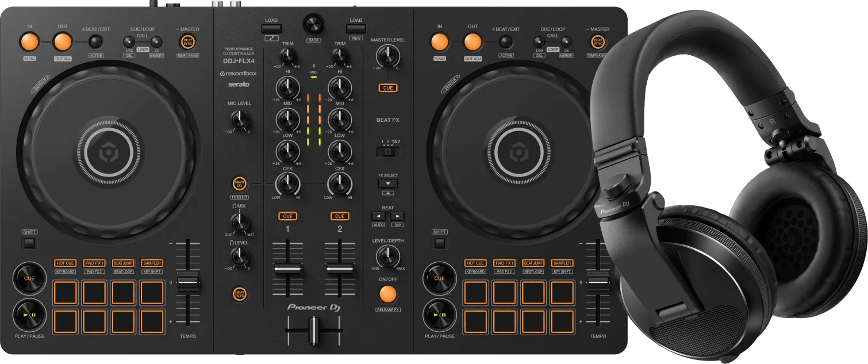Image resolution: width=868 pixels, height=364 pixels.
Task: Select the right deck SAMPLER pad mode
Action: click(x=562, y=263)
